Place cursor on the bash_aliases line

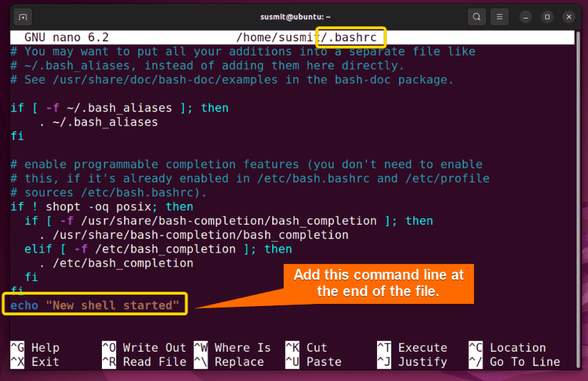coord(105,122)
